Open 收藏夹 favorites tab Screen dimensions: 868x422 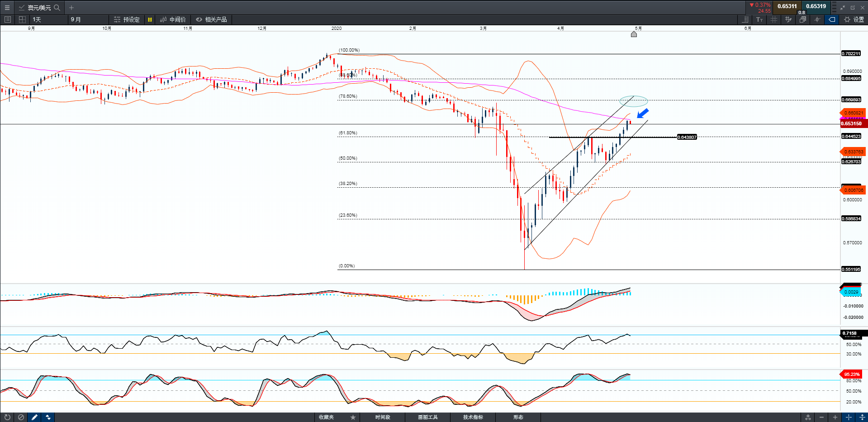point(326,417)
